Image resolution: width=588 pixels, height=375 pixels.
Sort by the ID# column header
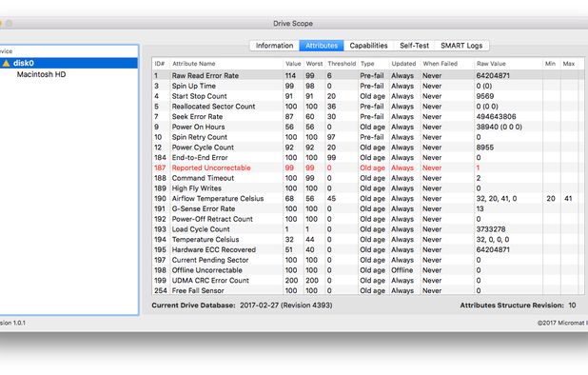point(161,64)
